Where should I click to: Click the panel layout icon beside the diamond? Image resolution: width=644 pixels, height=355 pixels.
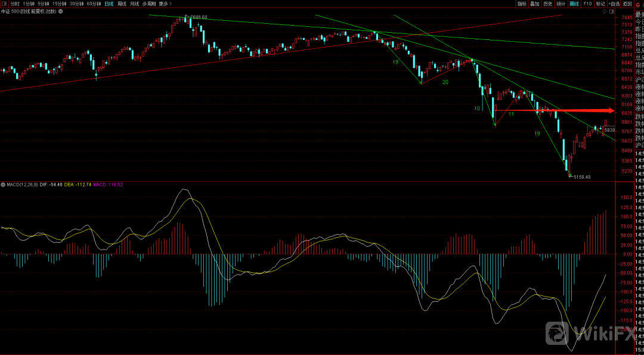coord(611,11)
